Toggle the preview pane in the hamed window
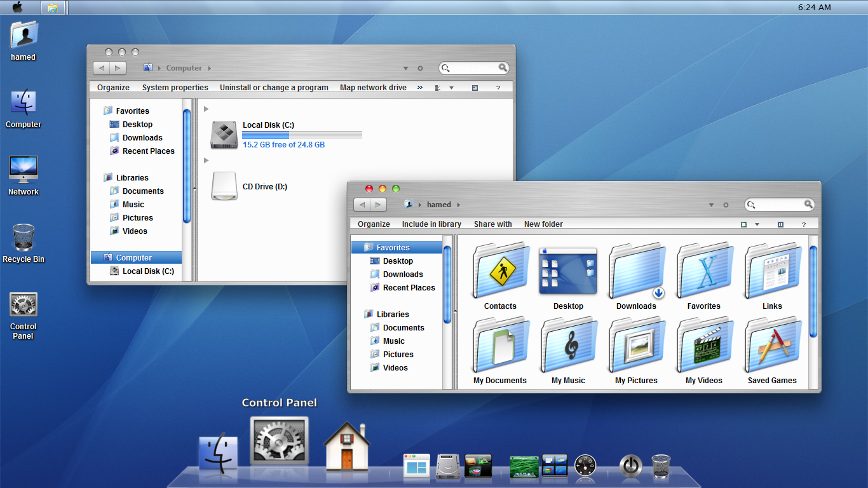The height and width of the screenshot is (488, 868). pyautogui.click(x=780, y=224)
